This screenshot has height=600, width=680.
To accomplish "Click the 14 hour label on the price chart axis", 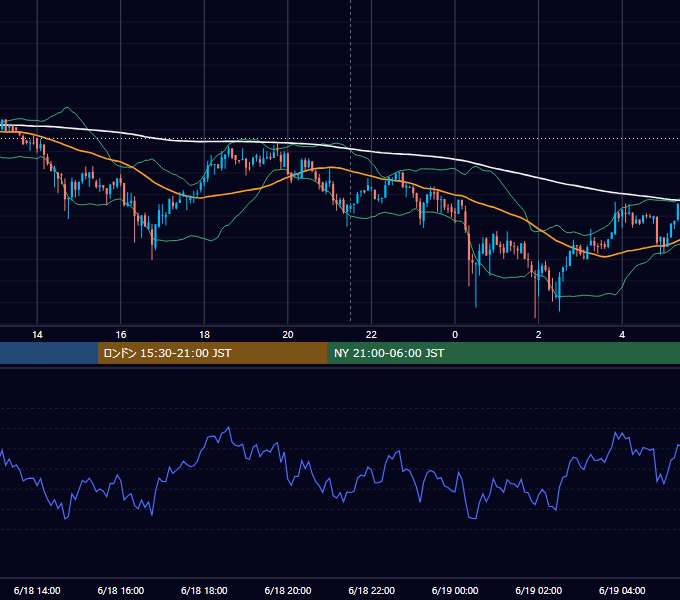I will [37, 335].
